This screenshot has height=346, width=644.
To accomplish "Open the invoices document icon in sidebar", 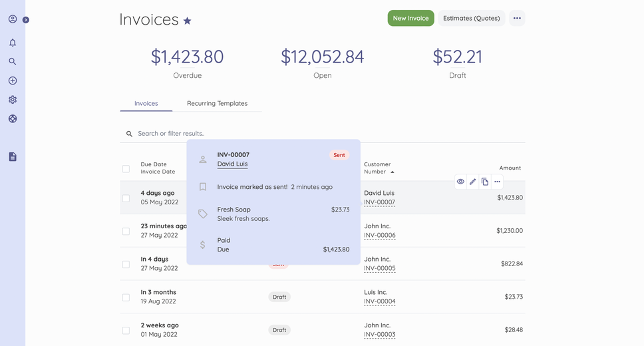I will point(13,156).
